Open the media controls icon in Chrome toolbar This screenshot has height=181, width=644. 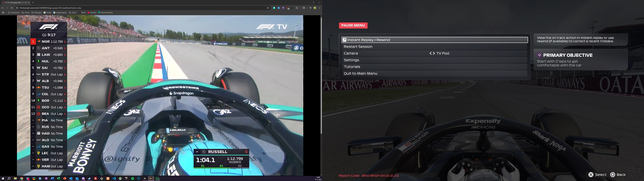tap(310, 8)
